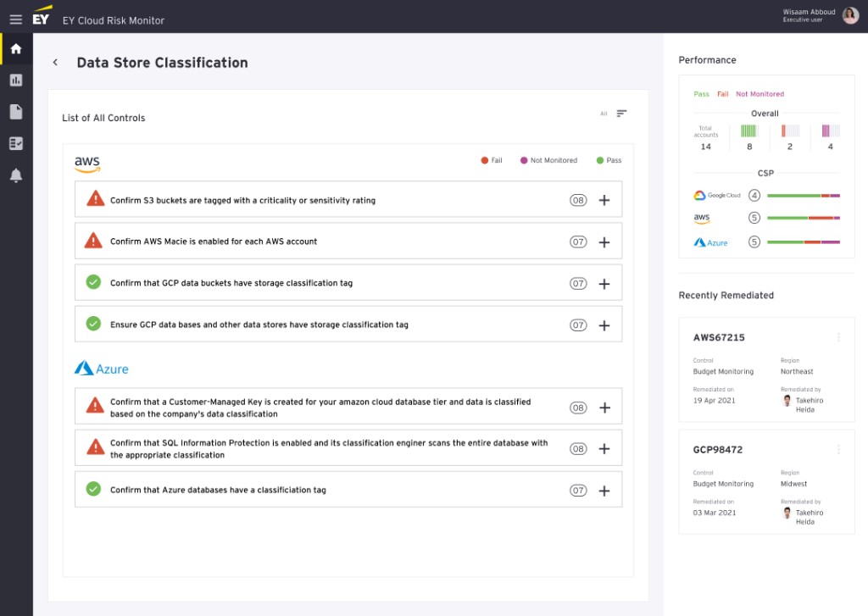This screenshot has height=616, width=868.
Task: Expand the AWS Macie enabled control
Action: pyautogui.click(x=604, y=241)
